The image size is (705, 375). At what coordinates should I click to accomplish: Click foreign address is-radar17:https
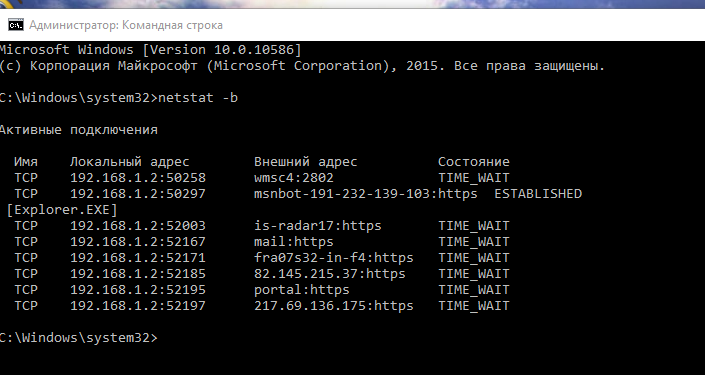318,226
